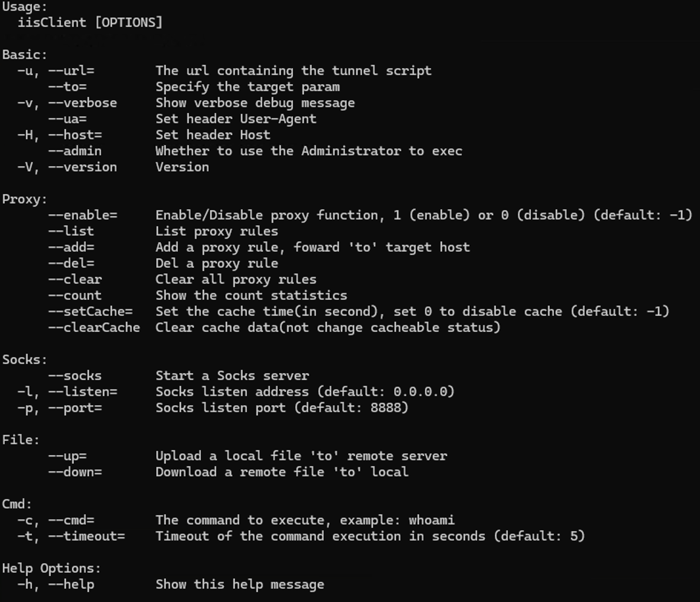Click the 'Socks:' section heading
This screenshot has width=700, height=602.
point(24,360)
